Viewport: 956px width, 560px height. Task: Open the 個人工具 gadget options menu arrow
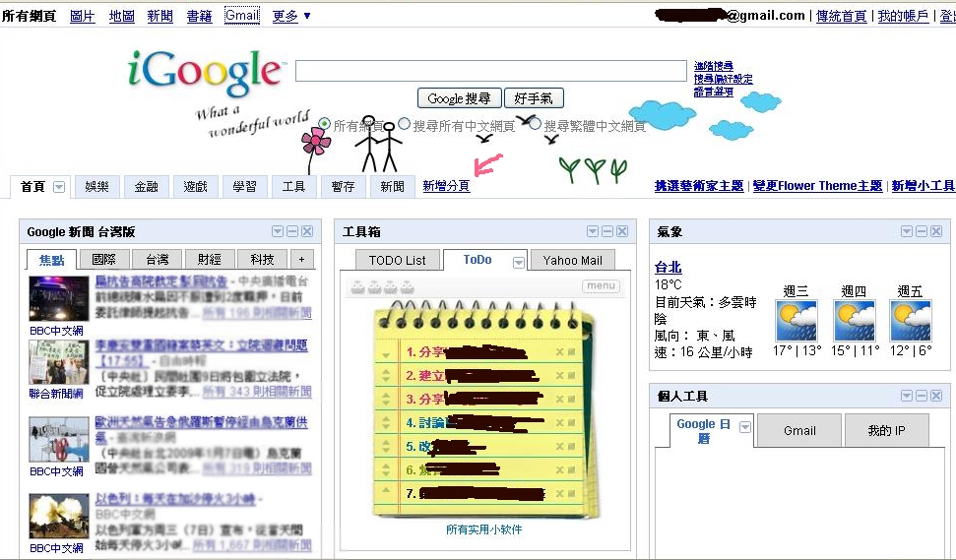point(907,396)
